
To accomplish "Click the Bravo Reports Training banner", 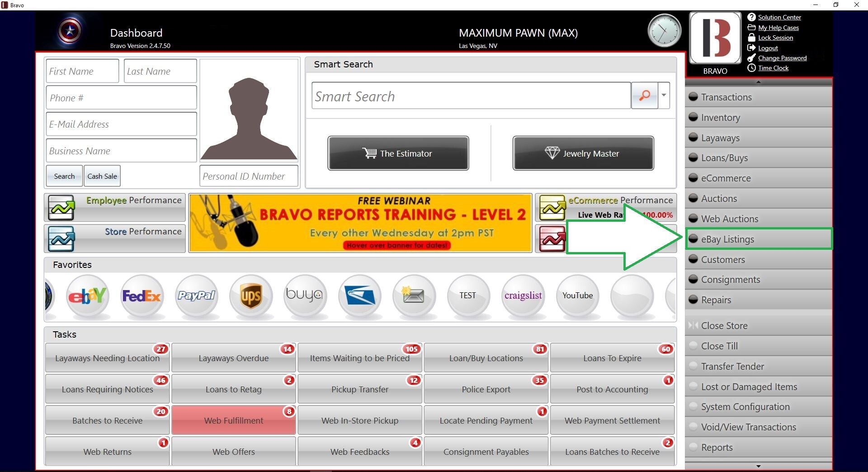I will [360, 223].
